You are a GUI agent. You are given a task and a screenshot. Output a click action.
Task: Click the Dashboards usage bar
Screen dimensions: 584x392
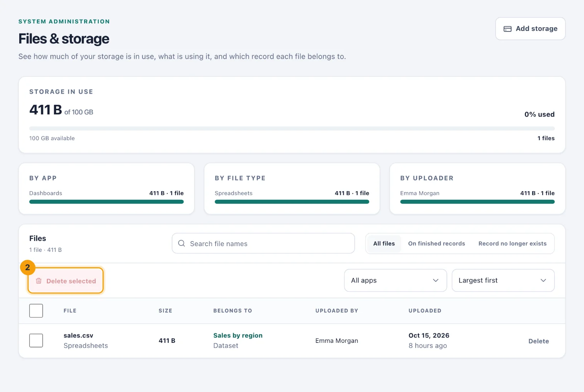click(x=106, y=202)
